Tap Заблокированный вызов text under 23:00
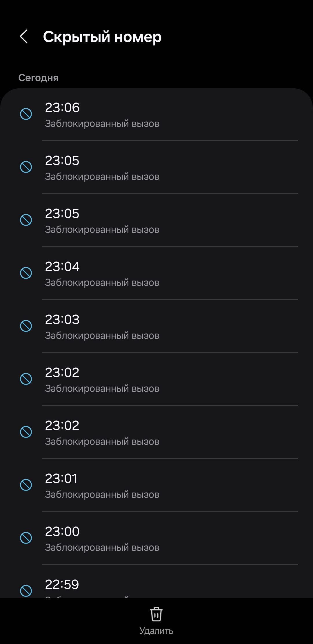Screen dimensions: 313x644 click(102, 548)
